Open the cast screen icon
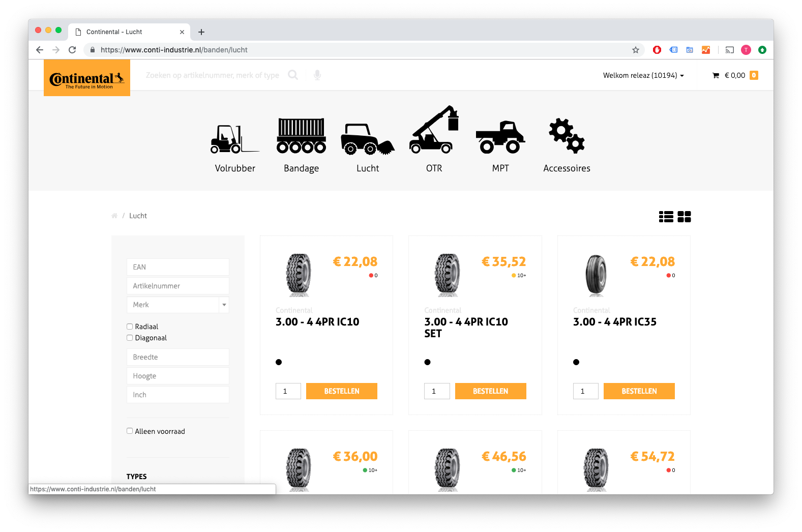The image size is (802, 532). [x=730, y=50]
